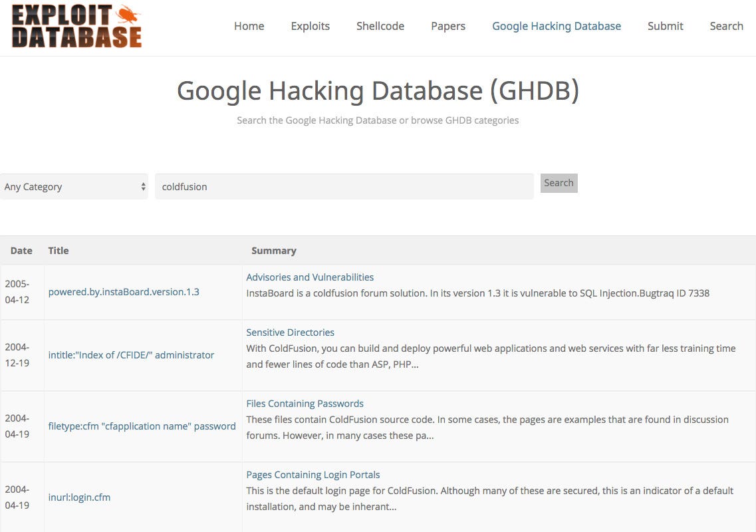
Task: Click the Date column header
Action: (21, 251)
